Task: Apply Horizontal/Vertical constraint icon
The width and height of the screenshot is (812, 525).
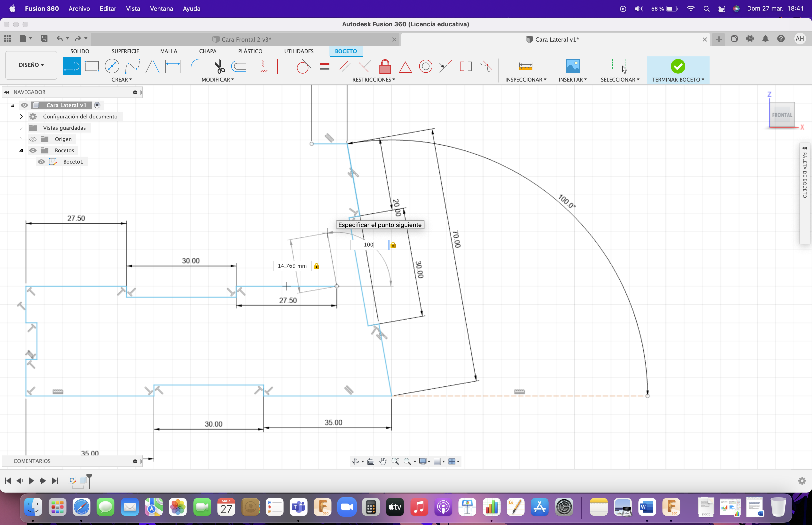Action: [x=264, y=66]
